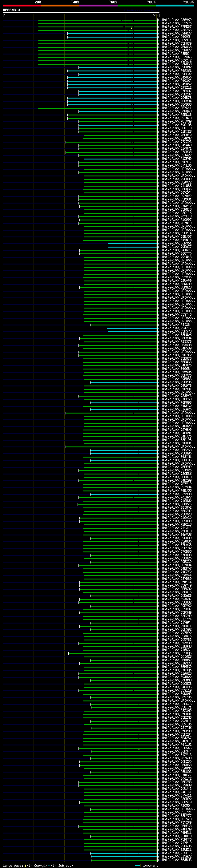Select the UniRef100_C5KEK3 label
The image size is (197, 868).
177,826
